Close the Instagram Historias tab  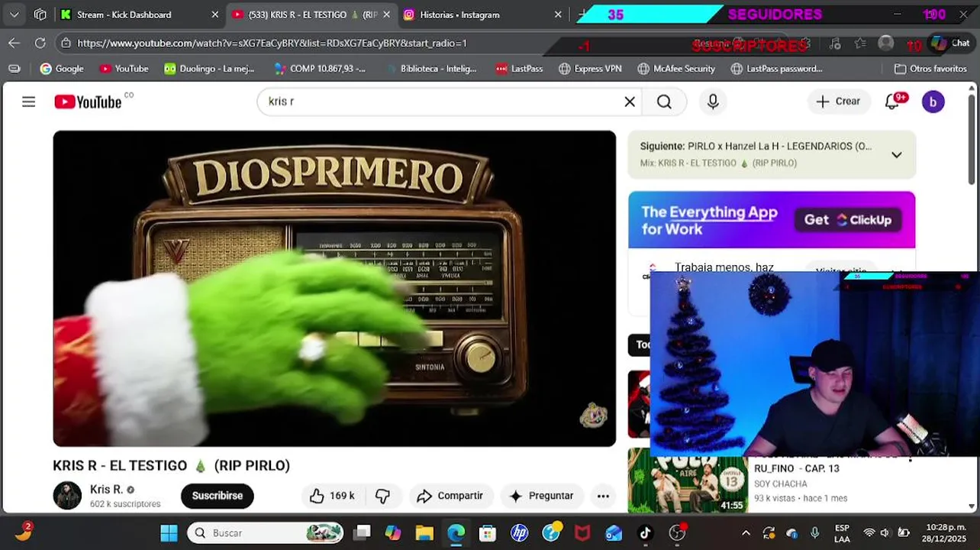558,15
